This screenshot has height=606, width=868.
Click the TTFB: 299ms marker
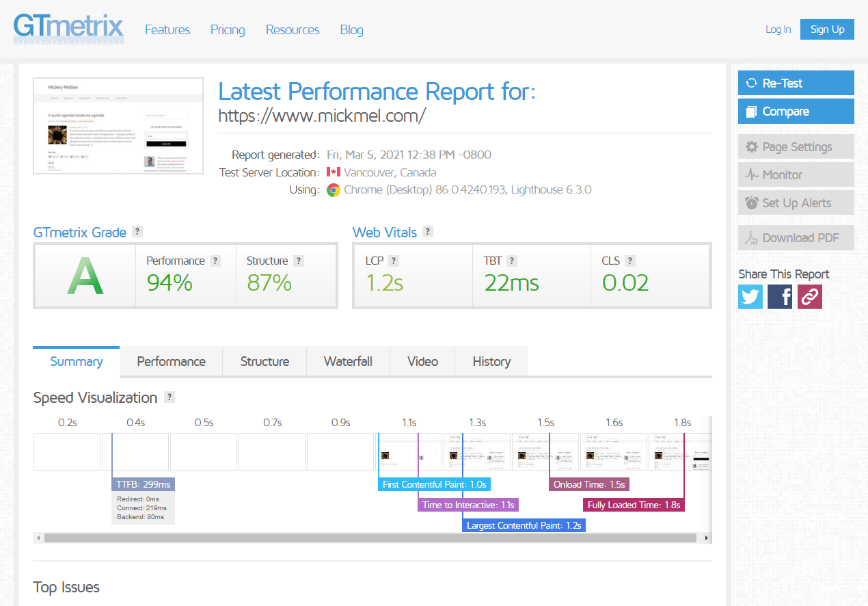143,484
